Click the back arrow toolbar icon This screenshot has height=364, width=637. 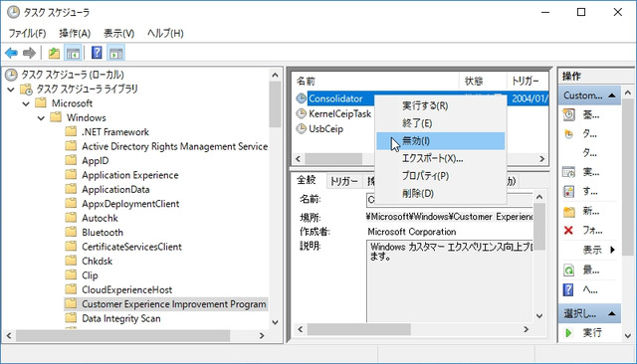[x=11, y=53]
